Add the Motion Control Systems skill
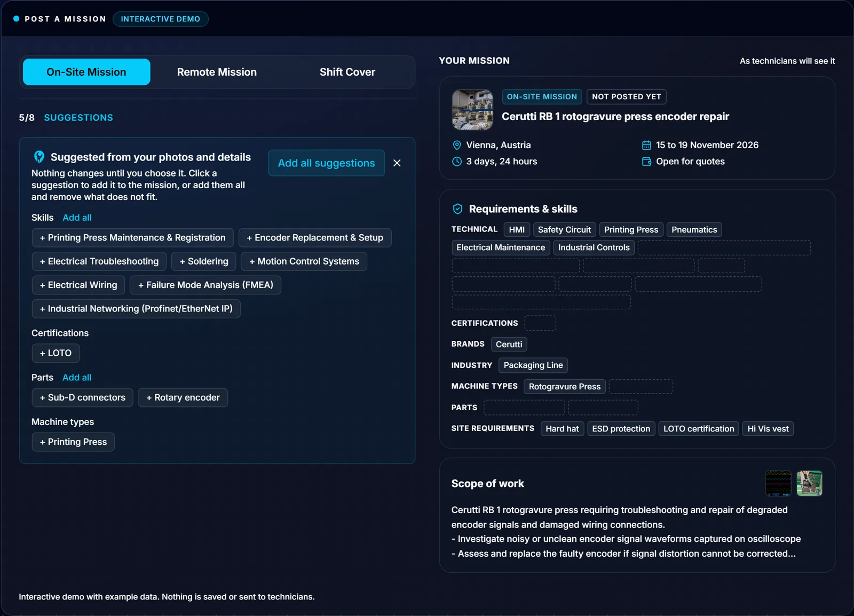 coord(304,261)
